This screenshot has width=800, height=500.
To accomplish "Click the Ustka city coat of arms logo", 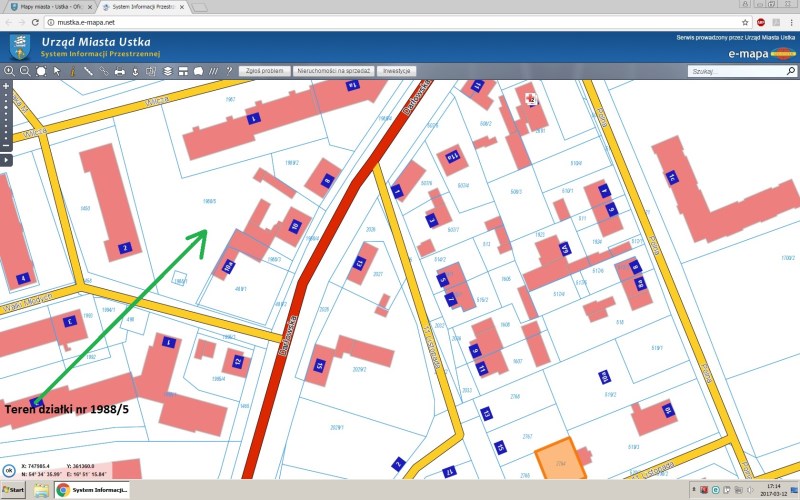I will 19,47.
